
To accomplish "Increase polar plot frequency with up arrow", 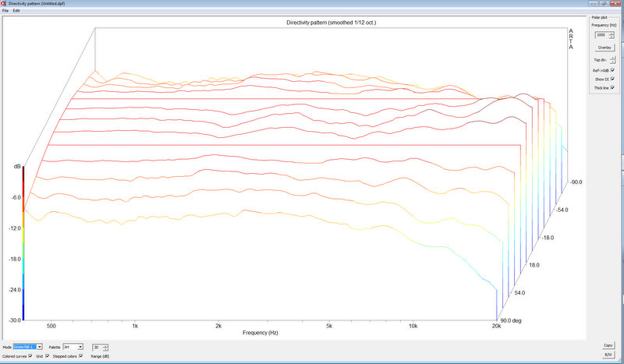I will coord(612,34).
